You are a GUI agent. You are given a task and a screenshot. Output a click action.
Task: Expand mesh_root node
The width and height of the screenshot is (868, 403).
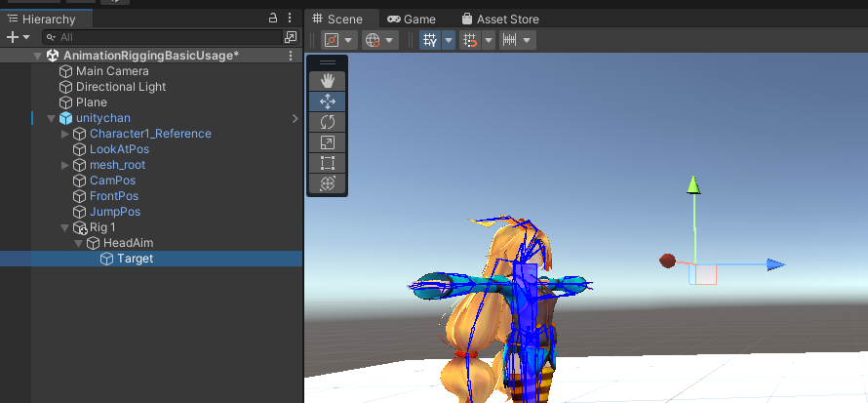[65, 165]
